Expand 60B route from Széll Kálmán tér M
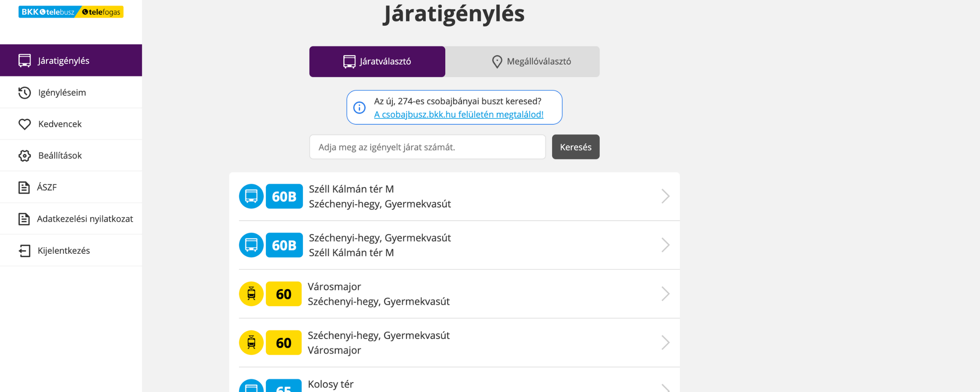980x392 pixels. (x=665, y=196)
